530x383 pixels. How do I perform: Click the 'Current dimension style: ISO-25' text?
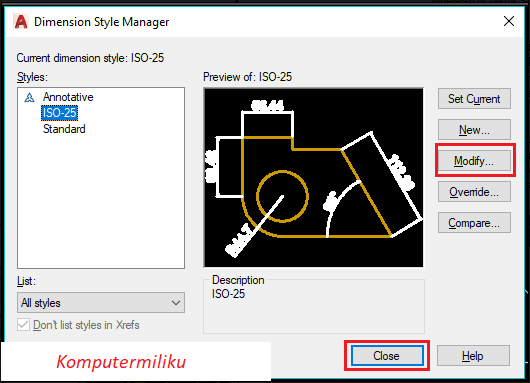click(x=90, y=58)
